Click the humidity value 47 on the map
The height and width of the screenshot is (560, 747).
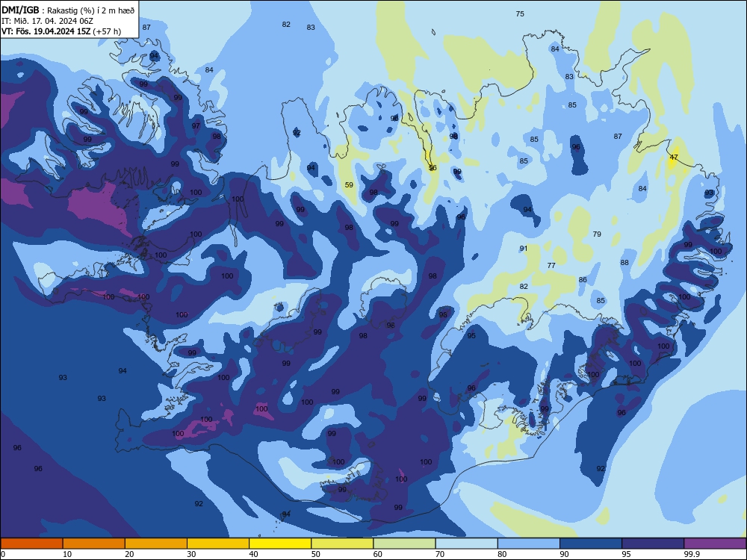click(x=674, y=157)
